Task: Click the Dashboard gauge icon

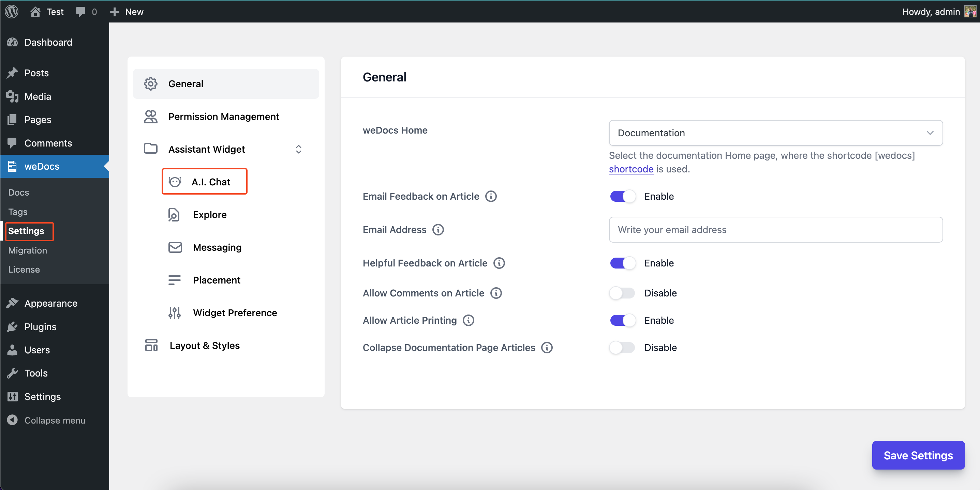Action: tap(13, 42)
